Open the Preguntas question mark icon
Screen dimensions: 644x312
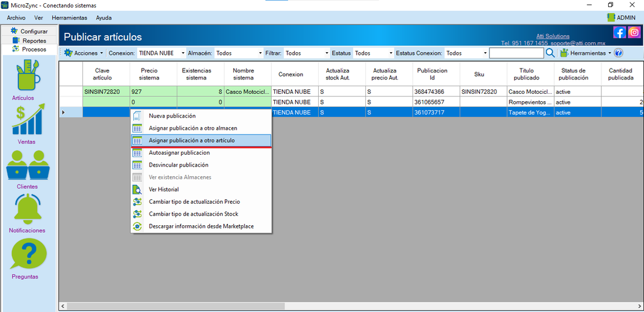point(29,253)
